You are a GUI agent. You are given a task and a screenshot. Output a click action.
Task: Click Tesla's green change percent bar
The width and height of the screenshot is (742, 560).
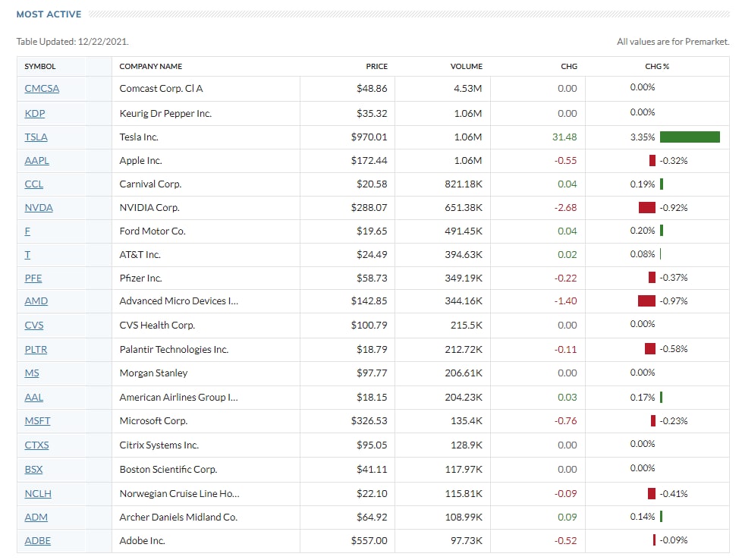click(690, 137)
